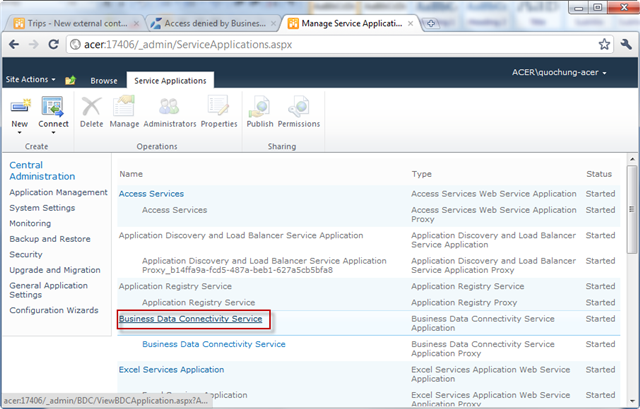Viewport: 640px width, 409px height.
Task: Click the Status column header
Action: (x=599, y=174)
